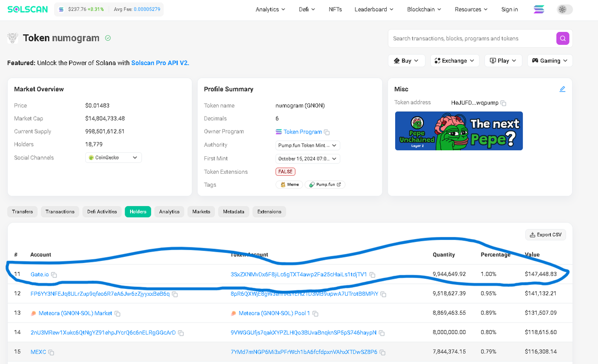The image size is (598, 364).
Task: Open the Gate.io account link
Action: coord(39,274)
